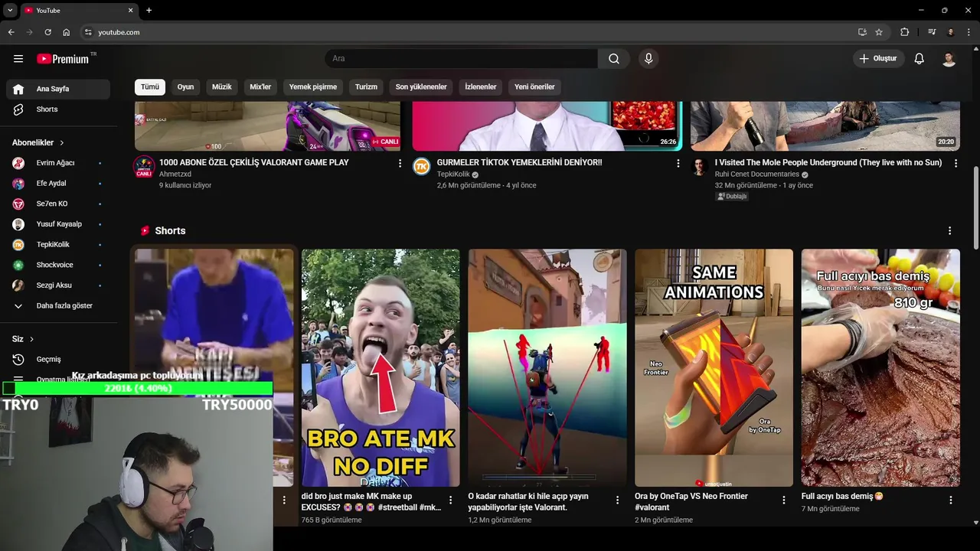
Task: Open the Valorant red-figures short thumbnail
Action: pyautogui.click(x=547, y=367)
